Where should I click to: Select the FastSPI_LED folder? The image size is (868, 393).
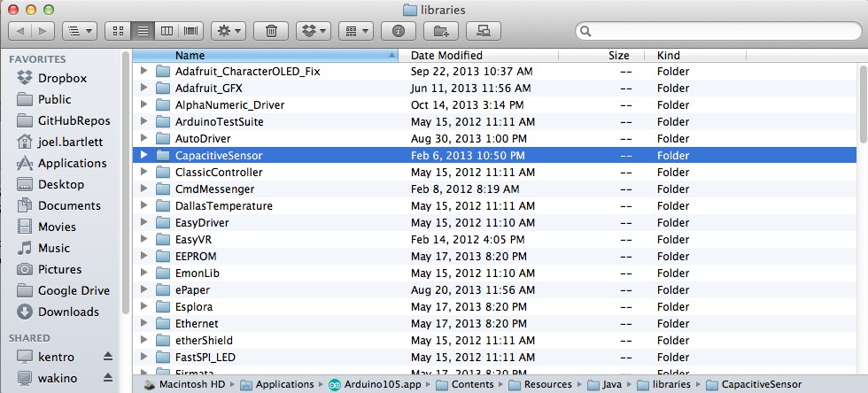point(496,357)
